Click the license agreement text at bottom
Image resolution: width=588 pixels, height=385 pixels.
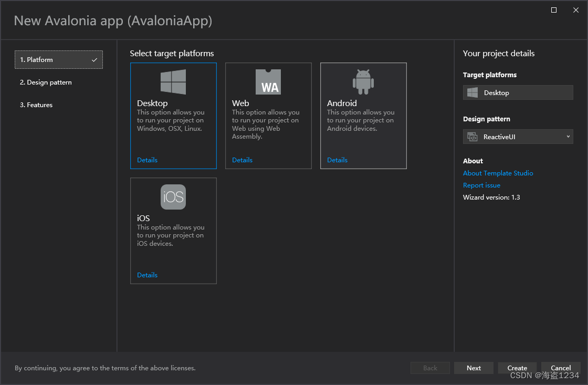(x=105, y=368)
